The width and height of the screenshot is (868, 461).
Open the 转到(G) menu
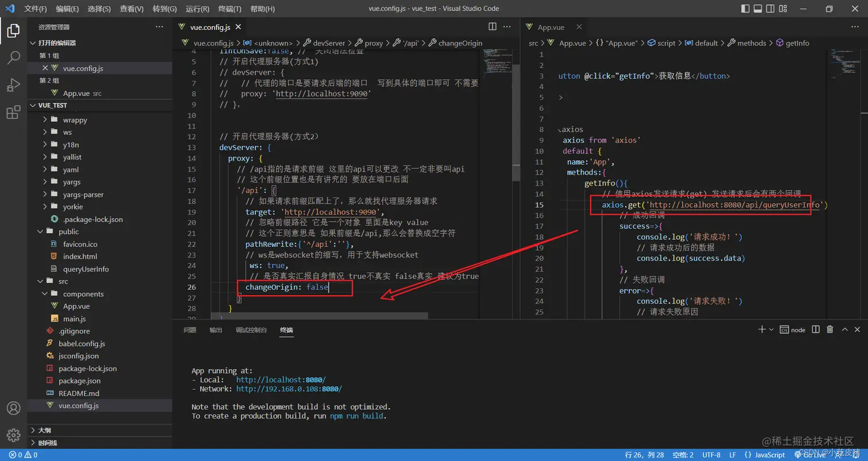click(165, 9)
